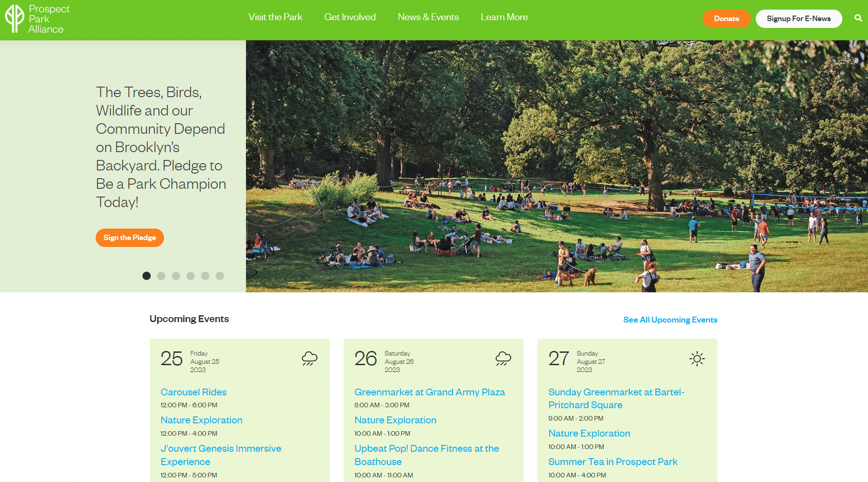Click the sun weather icon for Sunday

[697, 358]
